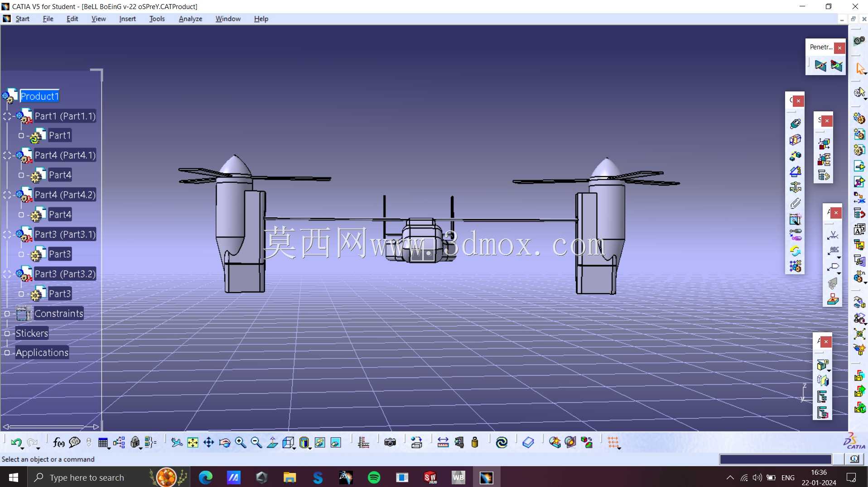
Task: Activate Fly Mode airplane icon
Action: pyautogui.click(x=177, y=442)
